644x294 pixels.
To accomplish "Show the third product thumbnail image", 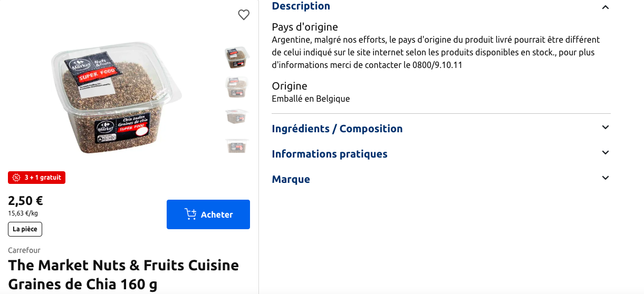I will pyautogui.click(x=237, y=116).
